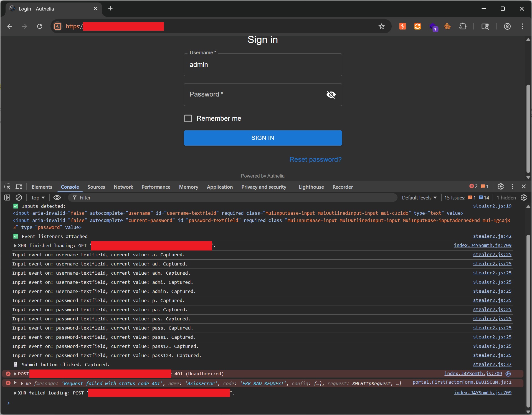The image size is (532, 415).
Task: Create a live expression eye icon
Action: point(57,198)
